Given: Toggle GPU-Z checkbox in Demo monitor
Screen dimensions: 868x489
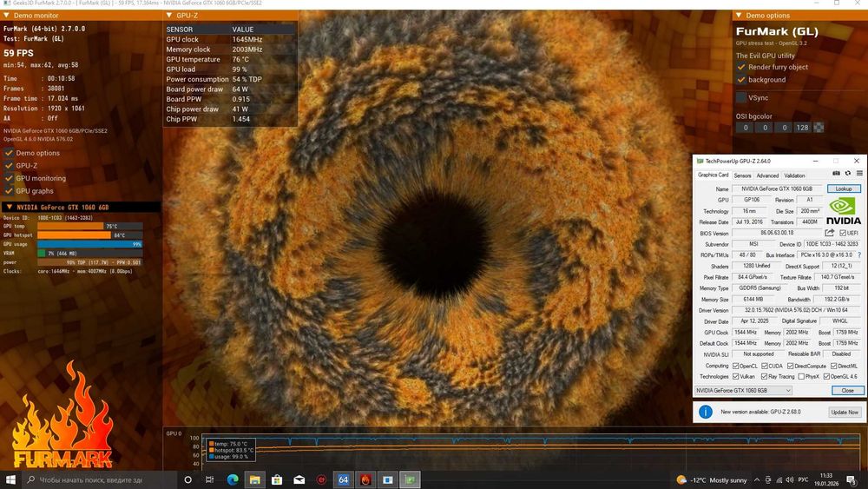Looking at the screenshot, I should [x=9, y=166].
